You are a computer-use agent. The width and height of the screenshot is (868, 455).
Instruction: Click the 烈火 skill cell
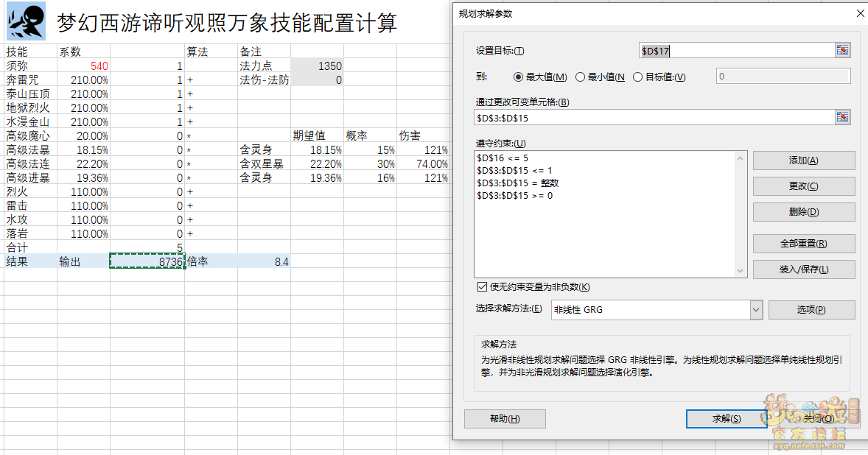click(x=30, y=192)
